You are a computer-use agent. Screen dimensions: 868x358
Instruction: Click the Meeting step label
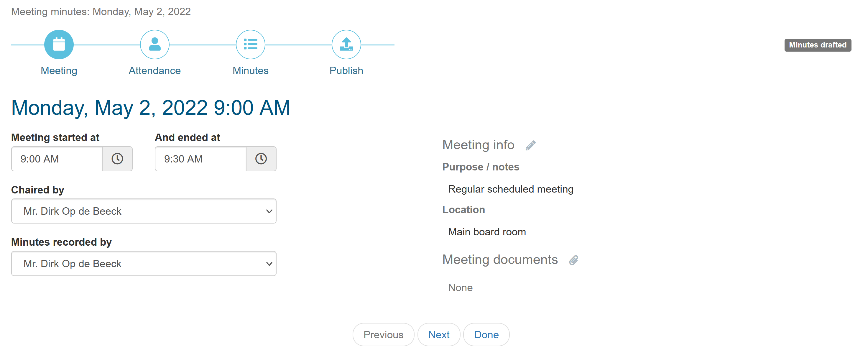pyautogui.click(x=59, y=70)
